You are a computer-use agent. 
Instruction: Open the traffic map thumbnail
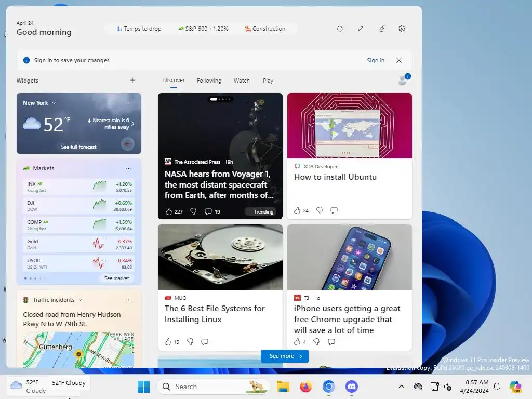79,350
